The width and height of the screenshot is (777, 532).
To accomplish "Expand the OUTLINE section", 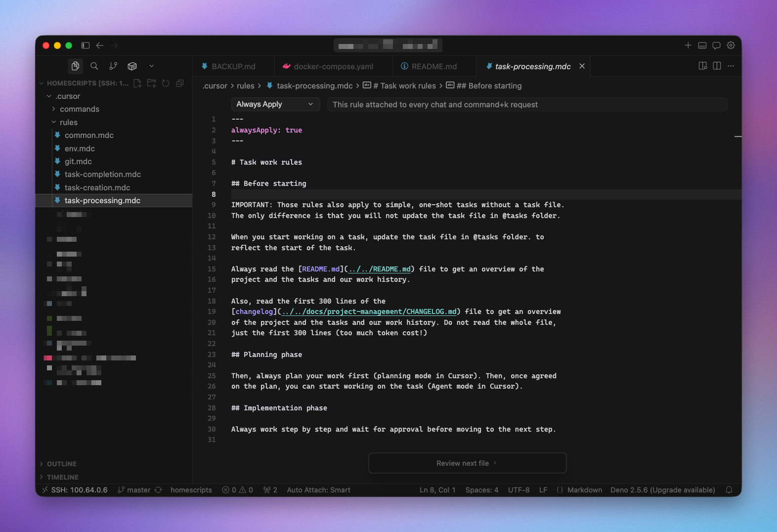I will 61,464.
